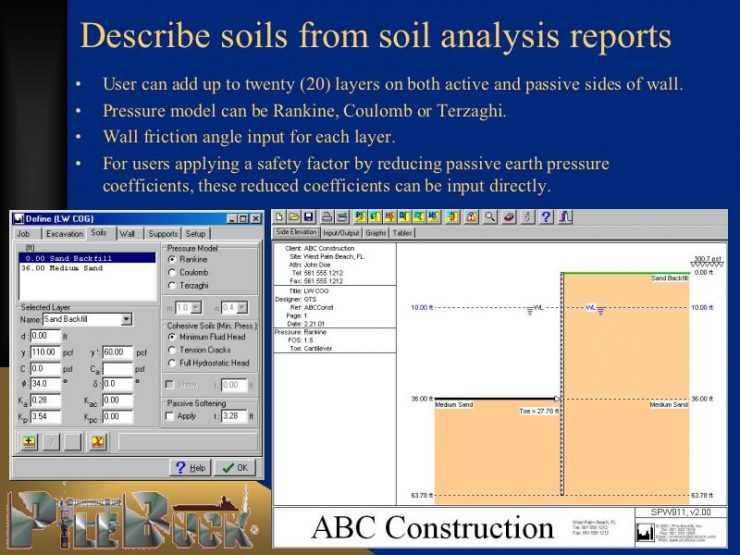Click the blue question mark help icon
The image size is (740, 555).
click(546, 216)
